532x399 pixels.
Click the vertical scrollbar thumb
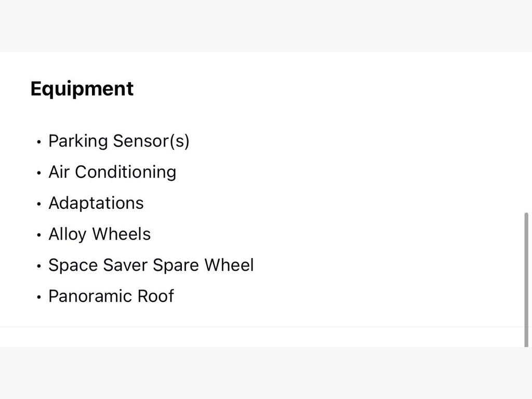click(526, 280)
